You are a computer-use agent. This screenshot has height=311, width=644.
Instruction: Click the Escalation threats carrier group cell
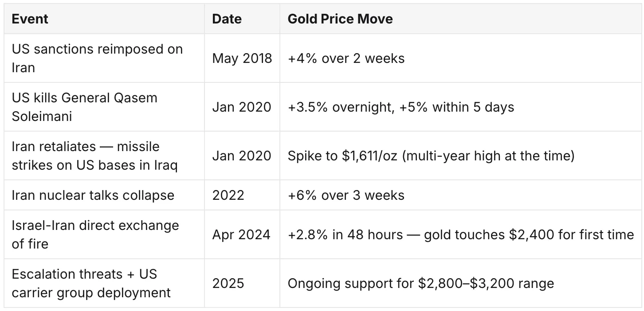(x=104, y=283)
